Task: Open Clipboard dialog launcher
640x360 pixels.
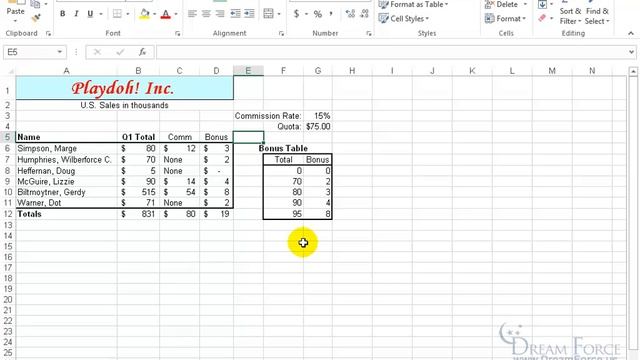Action: coord(48,33)
